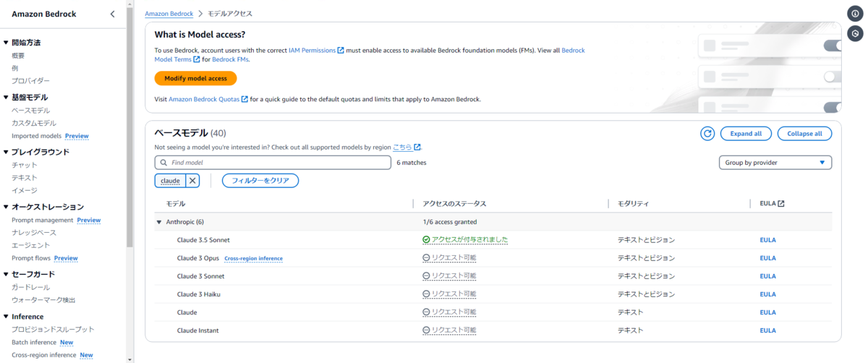Click the status icon for Claude 3 Opus
Image resolution: width=868 pixels, height=363 pixels.
coord(427,258)
